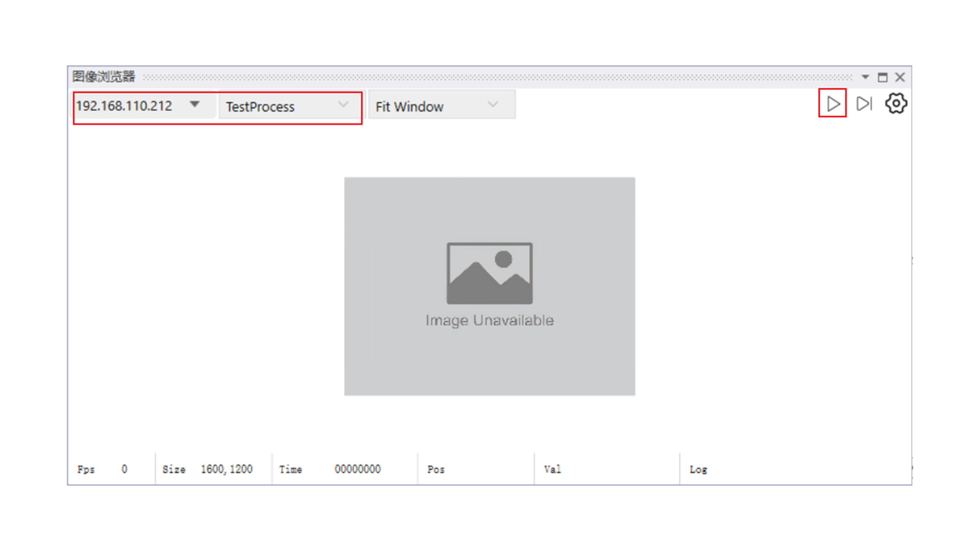Click the Pos status field
This screenshot has width=980, height=551.
(x=436, y=469)
